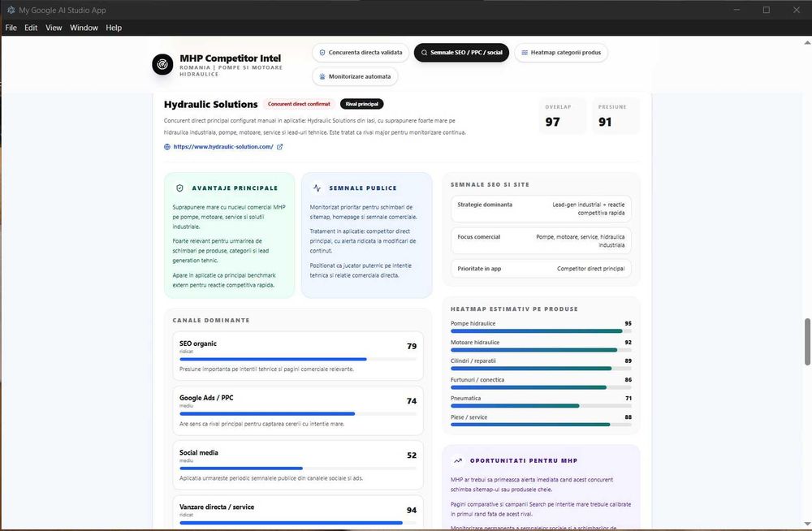The width and height of the screenshot is (812, 531).
Task: Click the pulse icon in Semnale Publice card
Action: [317, 188]
